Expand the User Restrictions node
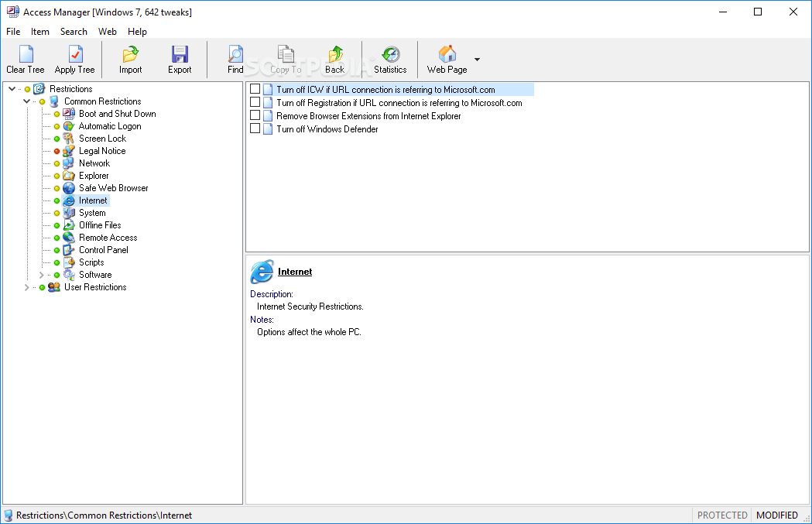This screenshot has width=812, height=524. click(26, 286)
